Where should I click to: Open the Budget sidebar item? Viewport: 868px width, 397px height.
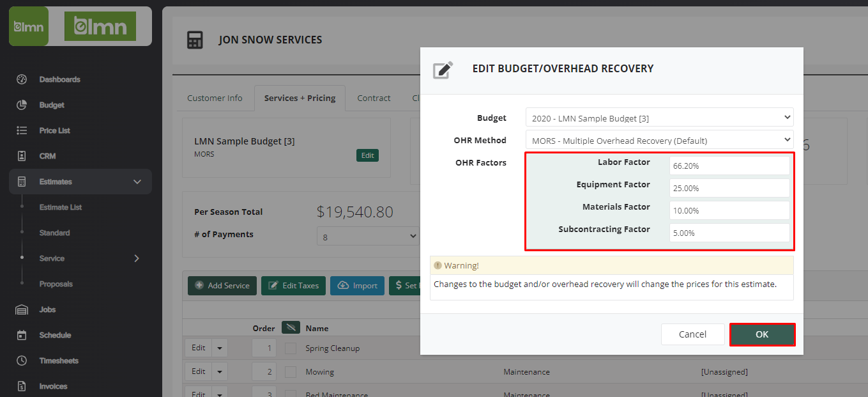[x=52, y=105]
